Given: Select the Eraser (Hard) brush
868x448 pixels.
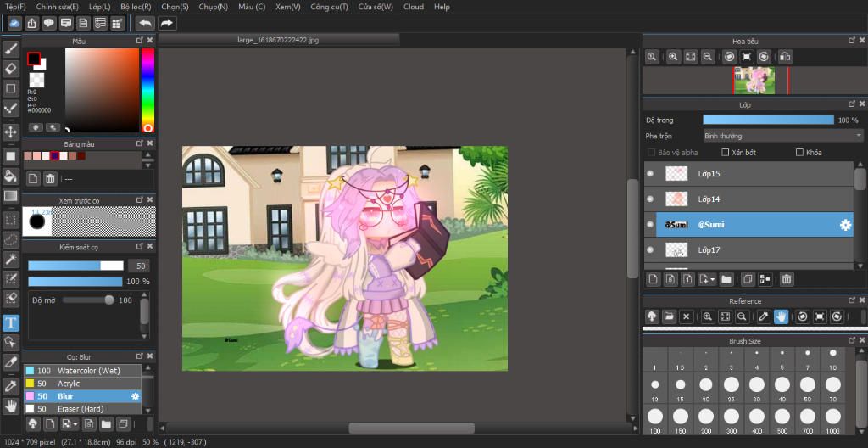Looking at the screenshot, I should pyautogui.click(x=82, y=409).
